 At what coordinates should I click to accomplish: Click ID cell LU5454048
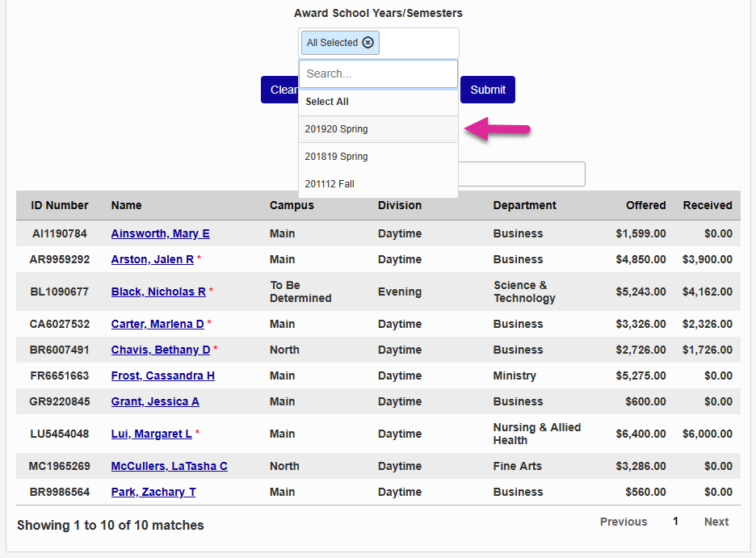tap(59, 434)
